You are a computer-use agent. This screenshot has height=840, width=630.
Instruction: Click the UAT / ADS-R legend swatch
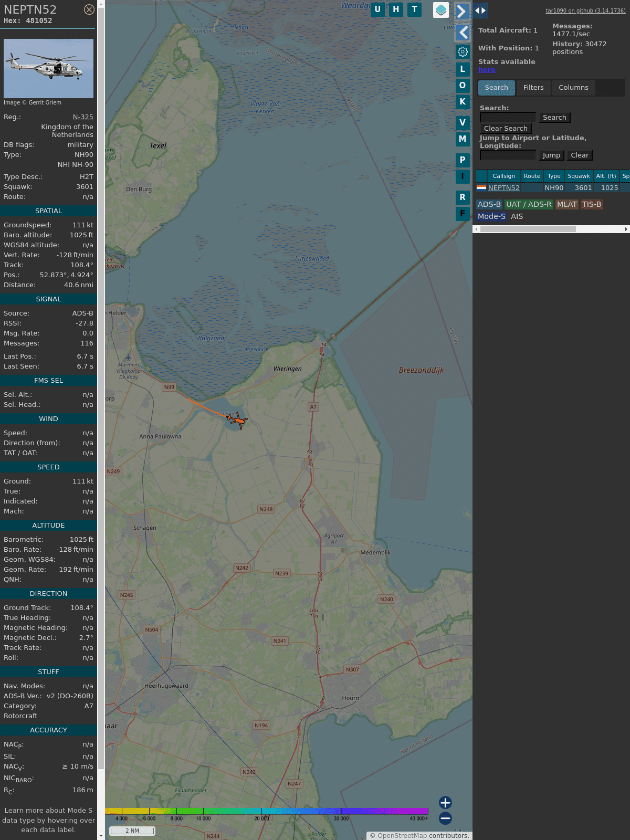529,205
